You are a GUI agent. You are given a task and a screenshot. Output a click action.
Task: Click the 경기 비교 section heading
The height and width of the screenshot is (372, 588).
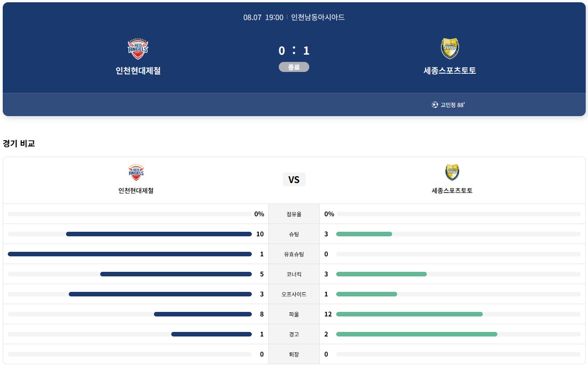point(19,143)
